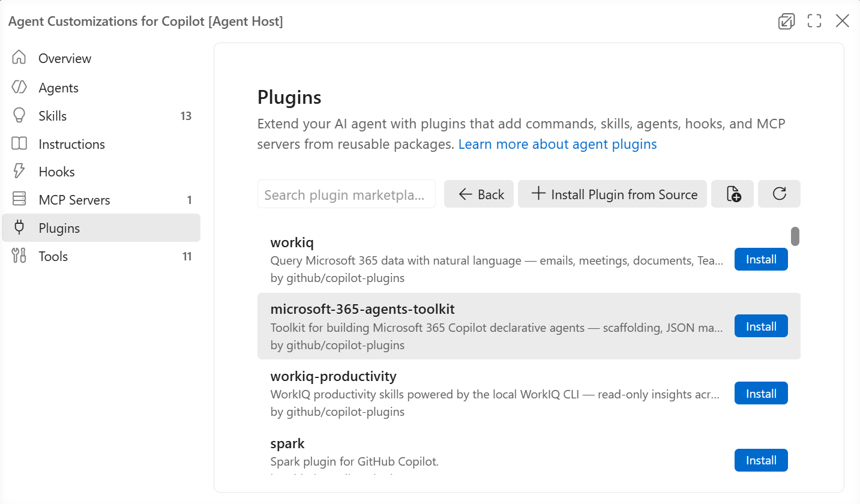860x504 pixels.
Task: Click 'Spark plugin for GitHub Copilot.' text
Action: (355, 461)
